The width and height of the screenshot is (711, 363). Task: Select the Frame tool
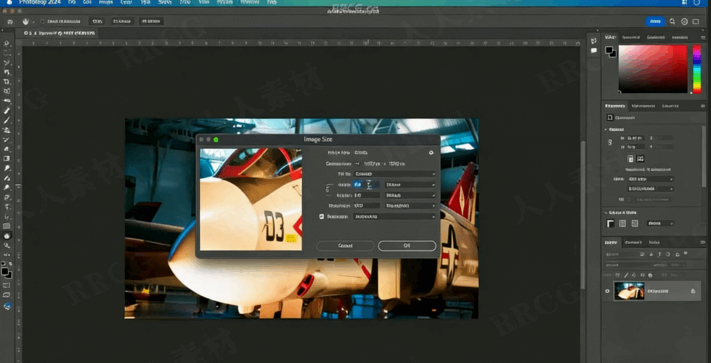coord(7,91)
